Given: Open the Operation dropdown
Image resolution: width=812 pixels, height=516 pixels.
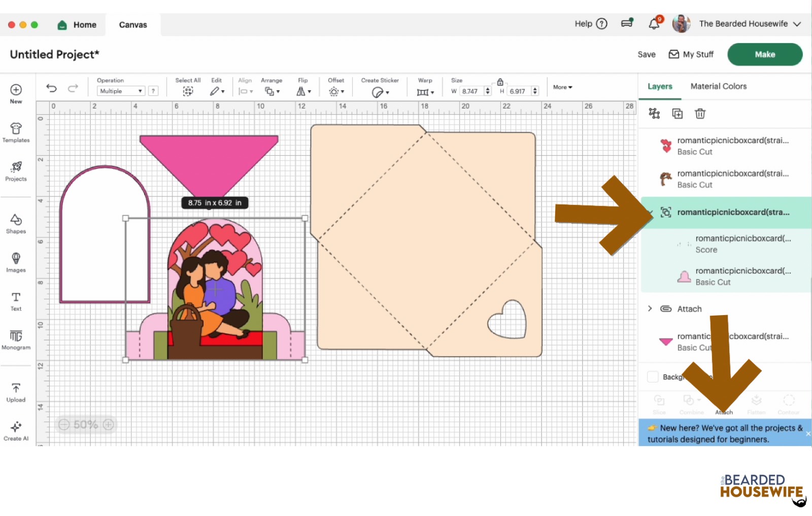Looking at the screenshot, I should coord(121,91).
